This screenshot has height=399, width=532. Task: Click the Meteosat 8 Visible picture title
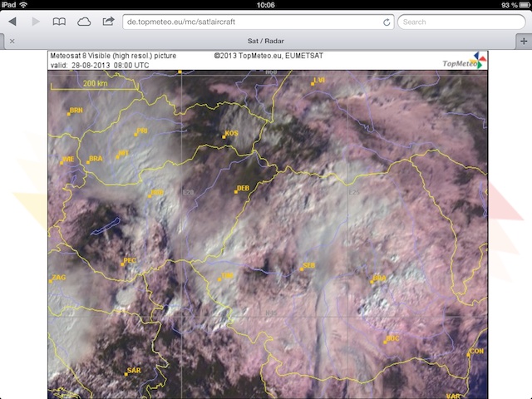(x=113, y=56)
